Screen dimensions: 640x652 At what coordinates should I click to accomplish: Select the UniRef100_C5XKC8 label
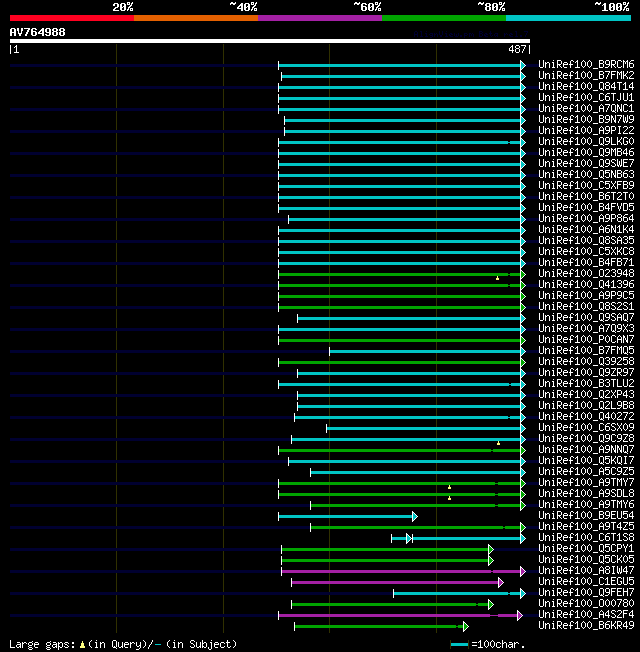(586, 252)
